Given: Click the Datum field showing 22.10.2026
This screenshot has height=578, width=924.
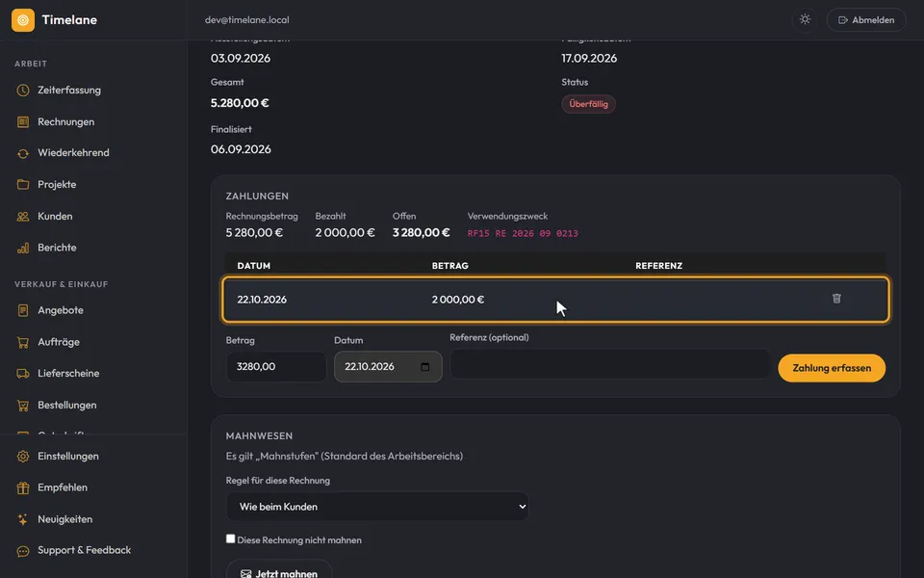Looking at the screenshot, I should 388,367.
